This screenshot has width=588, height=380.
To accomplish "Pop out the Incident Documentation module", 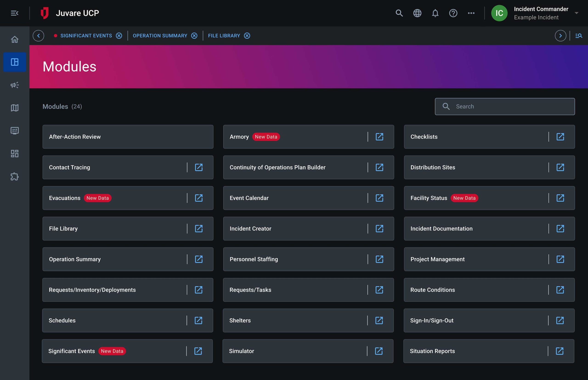I will click(560, 228).
